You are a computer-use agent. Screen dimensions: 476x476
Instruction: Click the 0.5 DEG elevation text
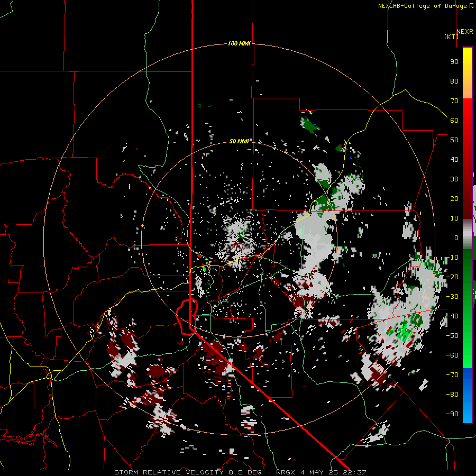tap(245, 472)
